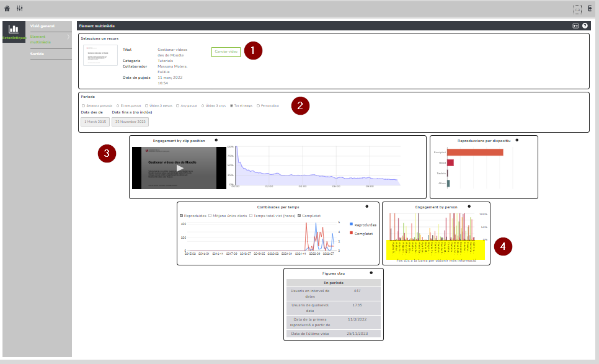Click the blue Reproduïdes legend swatch
The height and width of the screenshot is (364, 599).
pyautogui.click(x=351, y=224)
